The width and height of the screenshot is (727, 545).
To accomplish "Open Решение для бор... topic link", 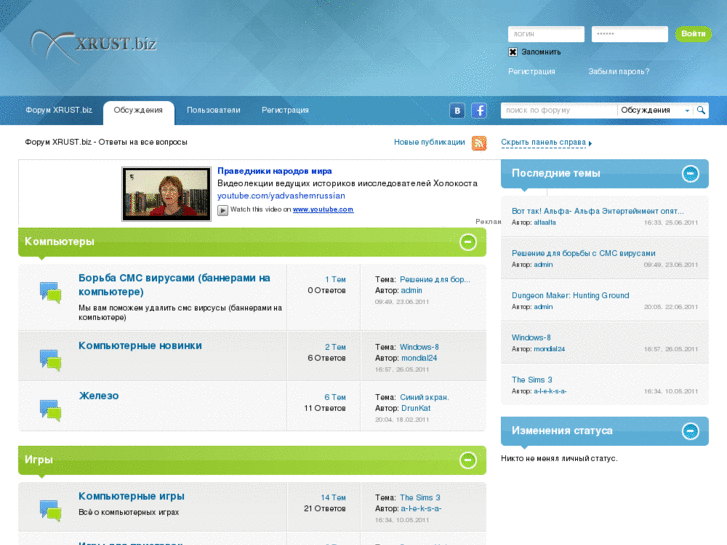I will pos(435,279).
